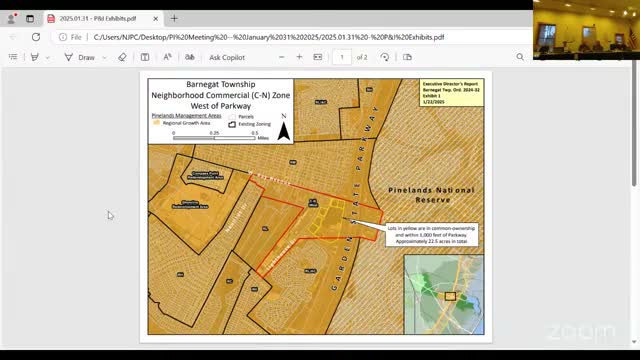
Task: Expand the Draw pen options arrow
Action: 104,58
